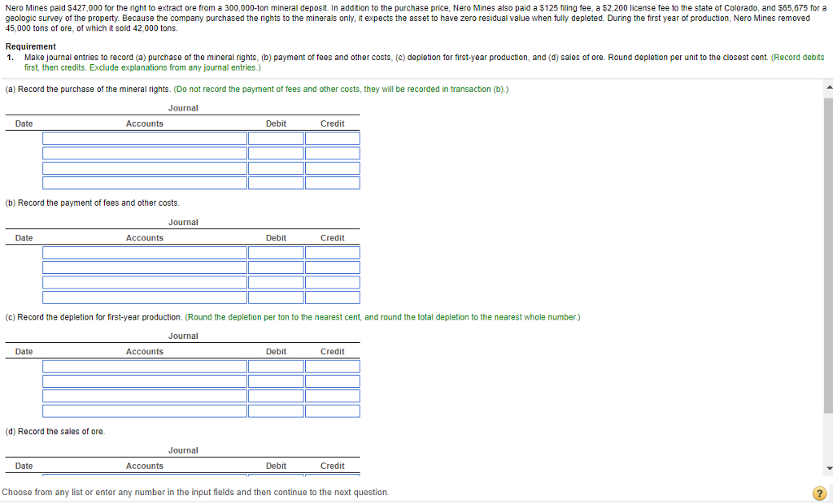
Task: Click first Debit field in journal (a)
Action: [276, 138]
